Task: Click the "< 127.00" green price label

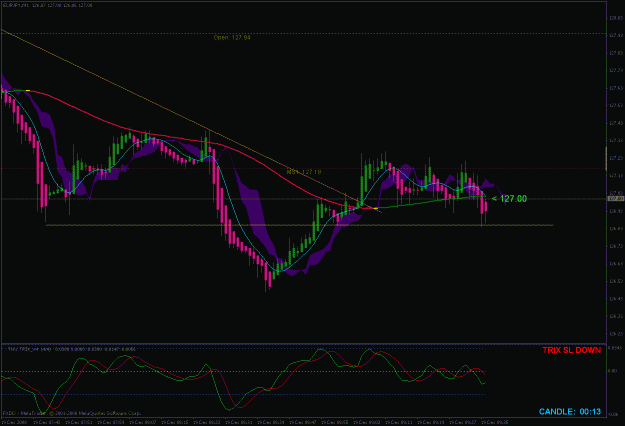Action: pyautogui.click(x=509, y=198)
